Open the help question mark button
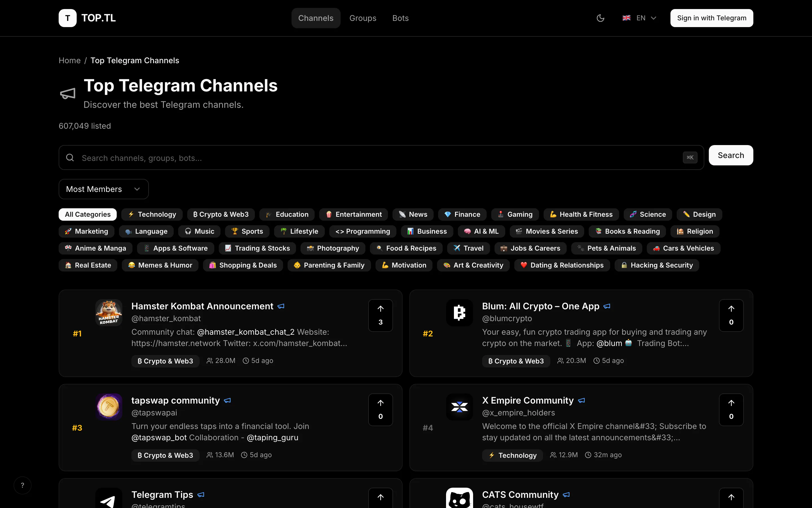812x508 pixels. point(23,485)
